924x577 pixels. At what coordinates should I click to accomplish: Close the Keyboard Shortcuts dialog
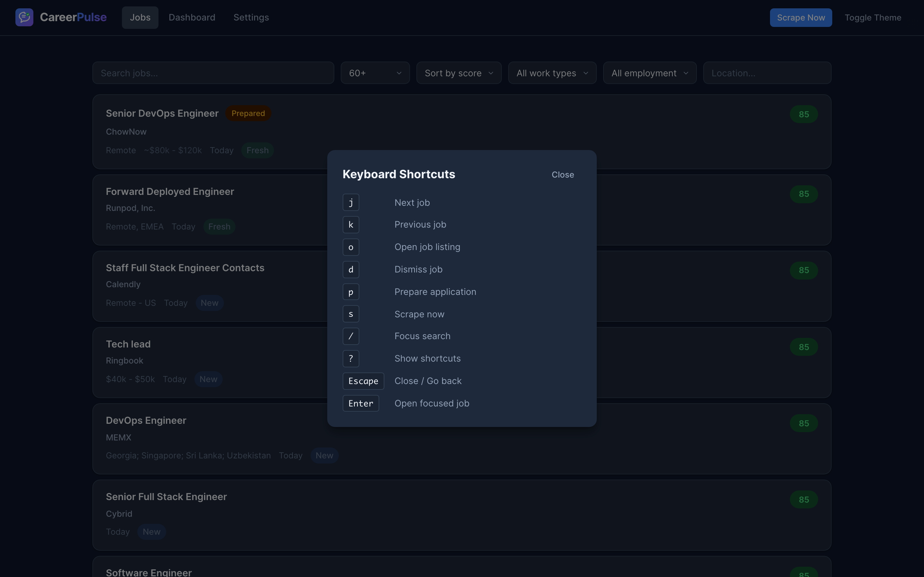click(x=562, y=174)
